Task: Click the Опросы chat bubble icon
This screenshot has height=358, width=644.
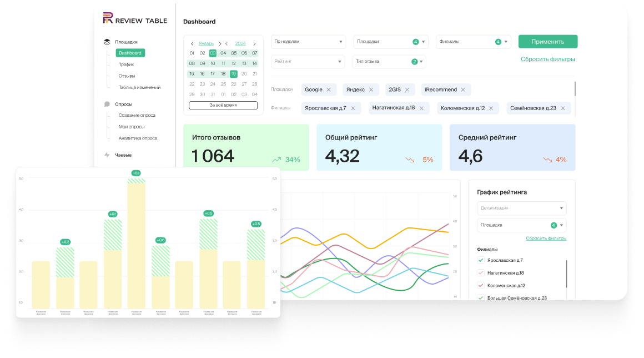Action: tap(107, 105)
